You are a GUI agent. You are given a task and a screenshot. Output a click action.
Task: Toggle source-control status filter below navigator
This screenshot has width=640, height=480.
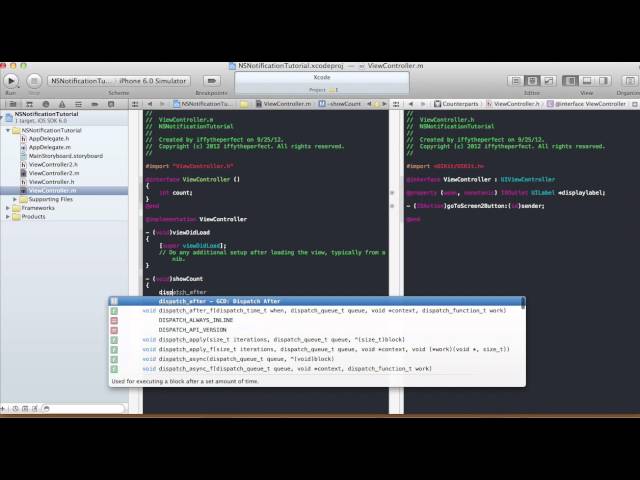(25, 408)
